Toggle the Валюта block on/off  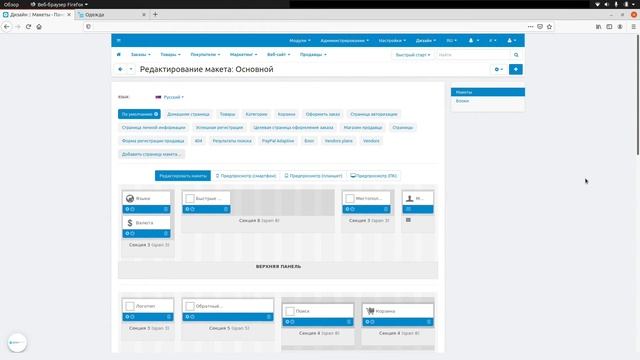[x=132, y=233]
